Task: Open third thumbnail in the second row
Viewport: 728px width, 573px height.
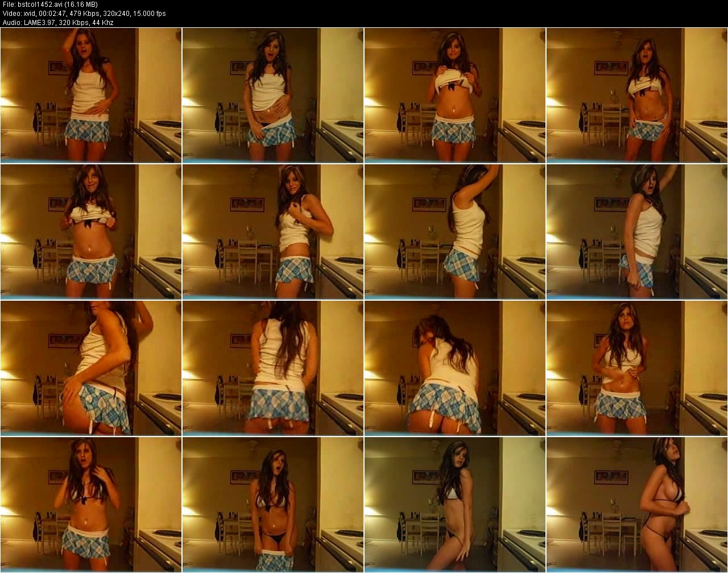Action: (x=455, y=232)
